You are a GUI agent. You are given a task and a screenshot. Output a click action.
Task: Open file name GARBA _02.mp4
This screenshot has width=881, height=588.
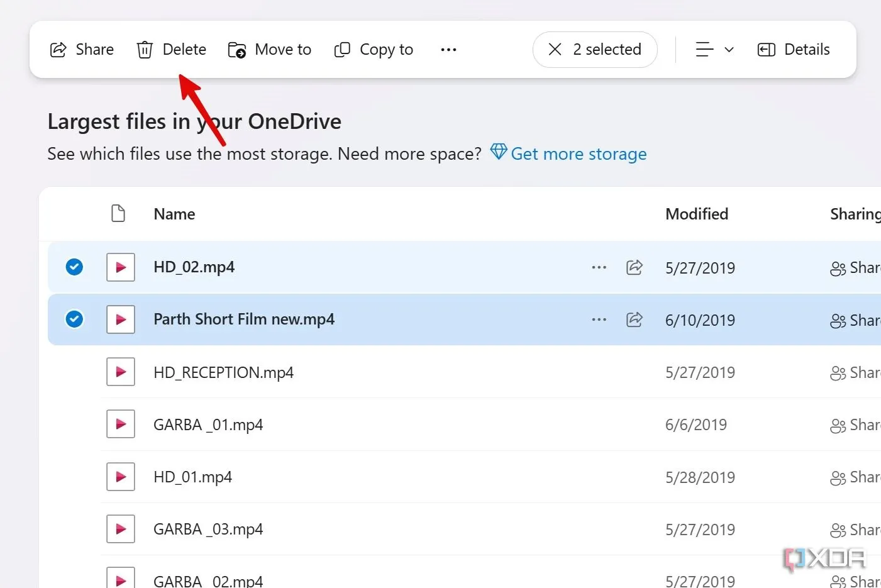click(x=208, y=580)
